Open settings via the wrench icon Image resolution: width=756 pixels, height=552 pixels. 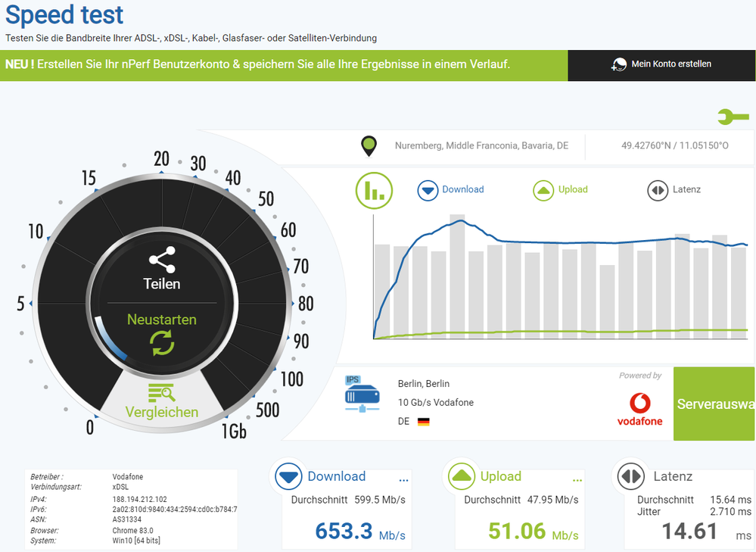(x=733, y=117)
